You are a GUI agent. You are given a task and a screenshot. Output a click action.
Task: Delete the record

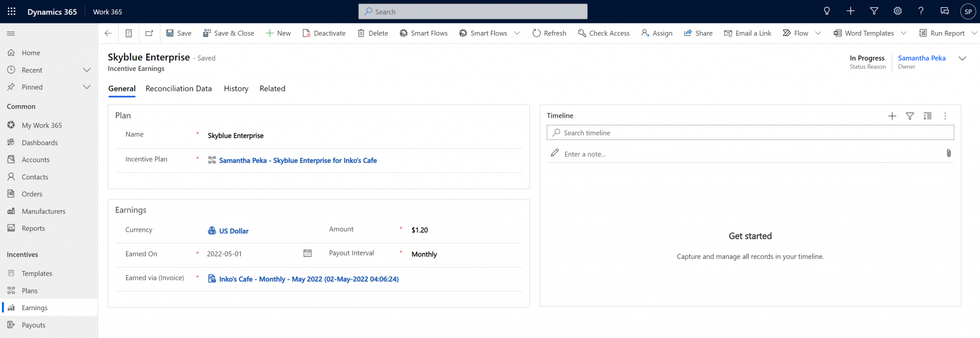point(373,33)
